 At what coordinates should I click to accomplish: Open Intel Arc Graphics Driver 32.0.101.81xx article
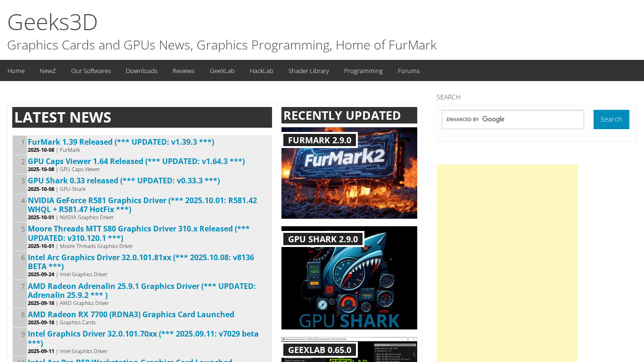click(141, 262)
